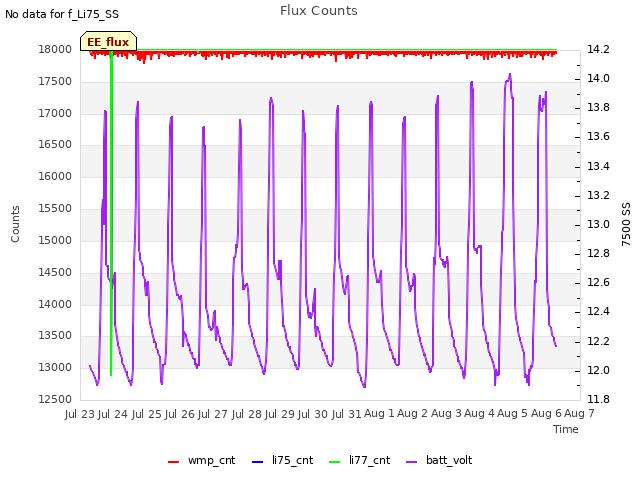Select the wmp_cnt legend label
640x480 pixels.
point(211,460)
